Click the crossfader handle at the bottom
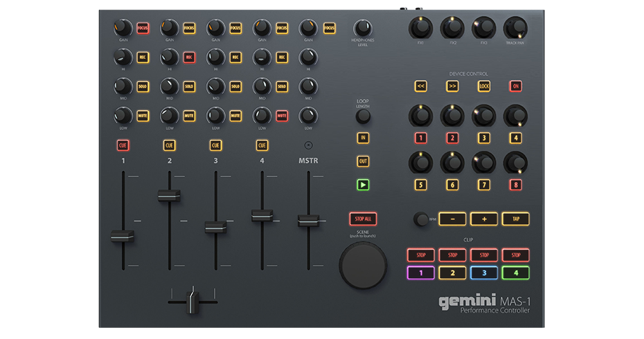 click(x=193, y=302)
